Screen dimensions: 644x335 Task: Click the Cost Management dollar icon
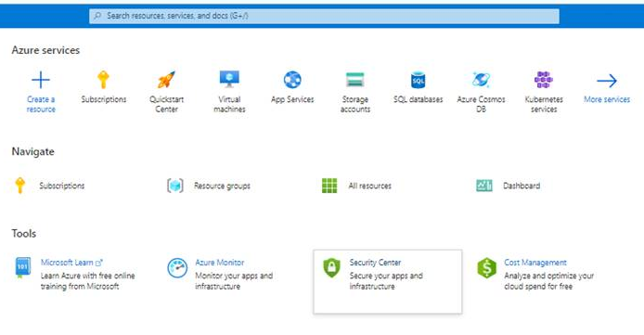(486, 268)
